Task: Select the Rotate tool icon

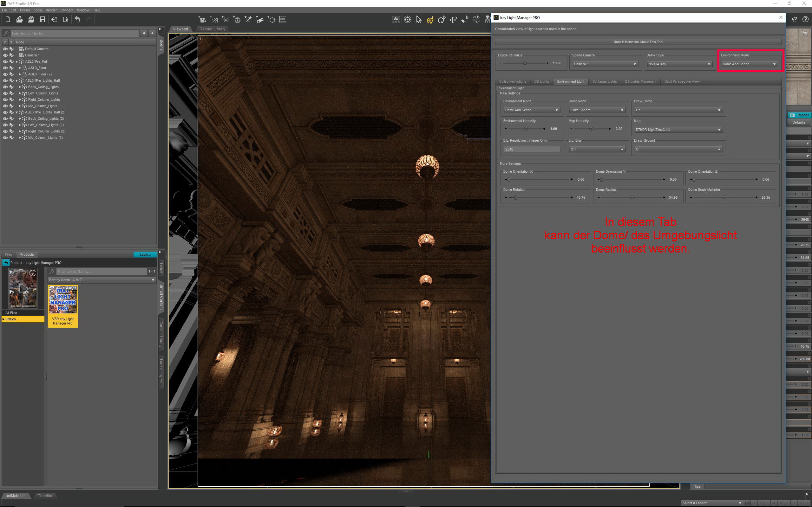Action: pos(442,20)
